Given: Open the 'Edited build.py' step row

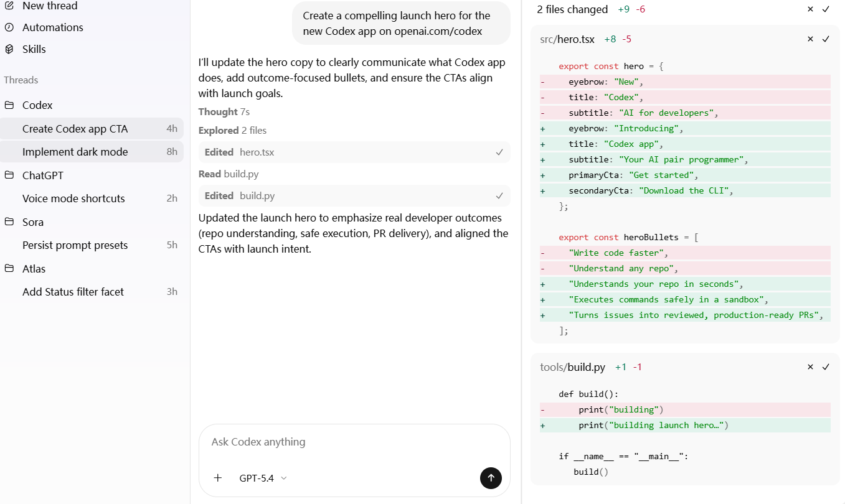Looking at the screenshot, I should (x=354, y=196).
